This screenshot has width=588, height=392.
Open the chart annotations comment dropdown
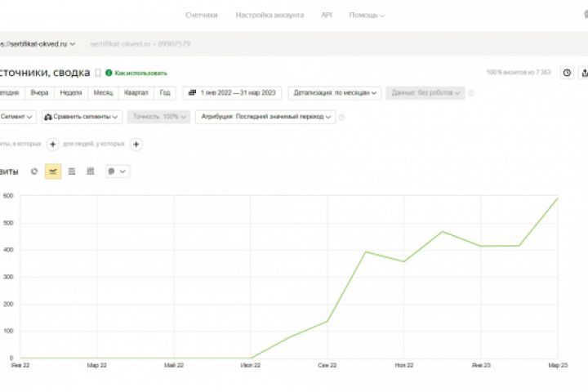point(118,171)
